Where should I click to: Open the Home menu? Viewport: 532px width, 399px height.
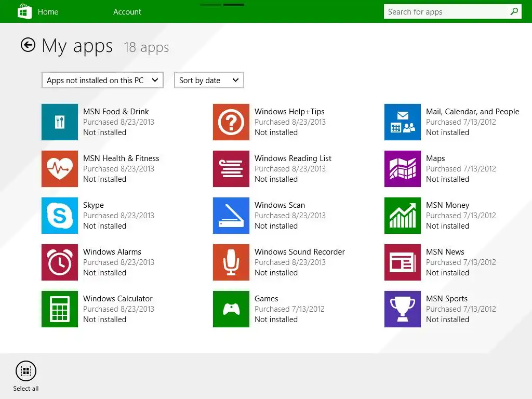pos(48,12)
